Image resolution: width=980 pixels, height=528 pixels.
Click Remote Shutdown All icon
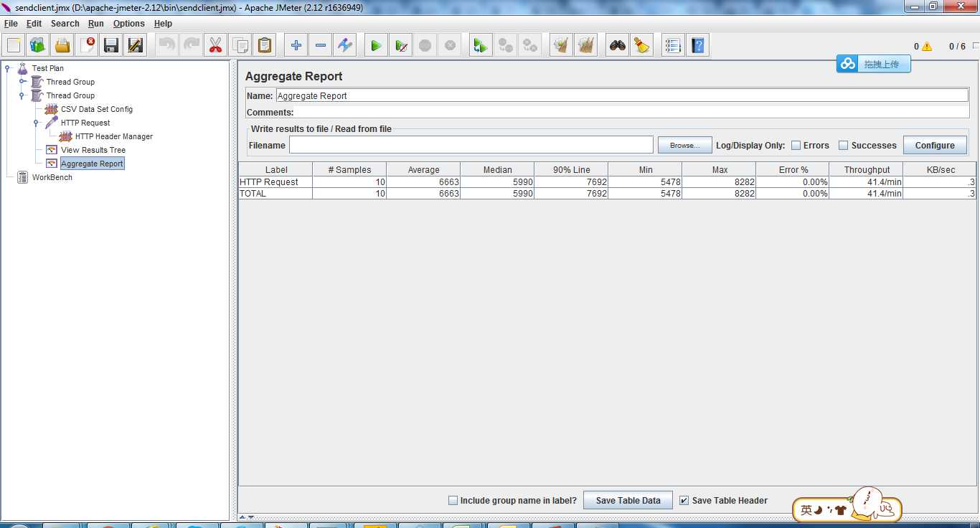click(530, 46)
